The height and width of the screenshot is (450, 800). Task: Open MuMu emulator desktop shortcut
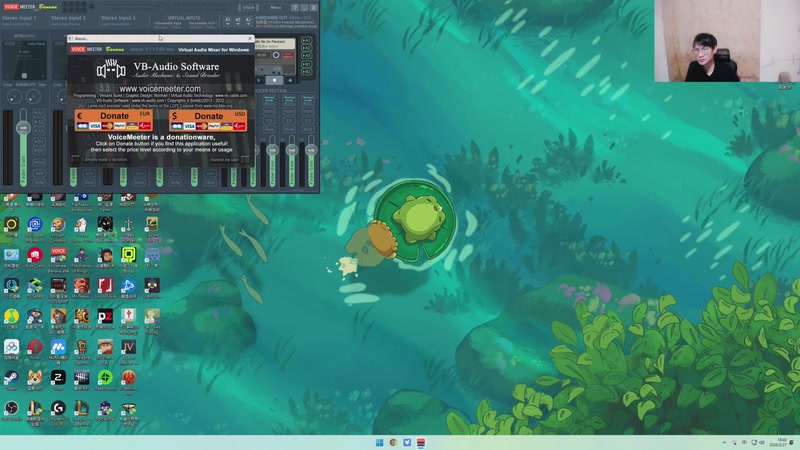[x=58, y=350]
